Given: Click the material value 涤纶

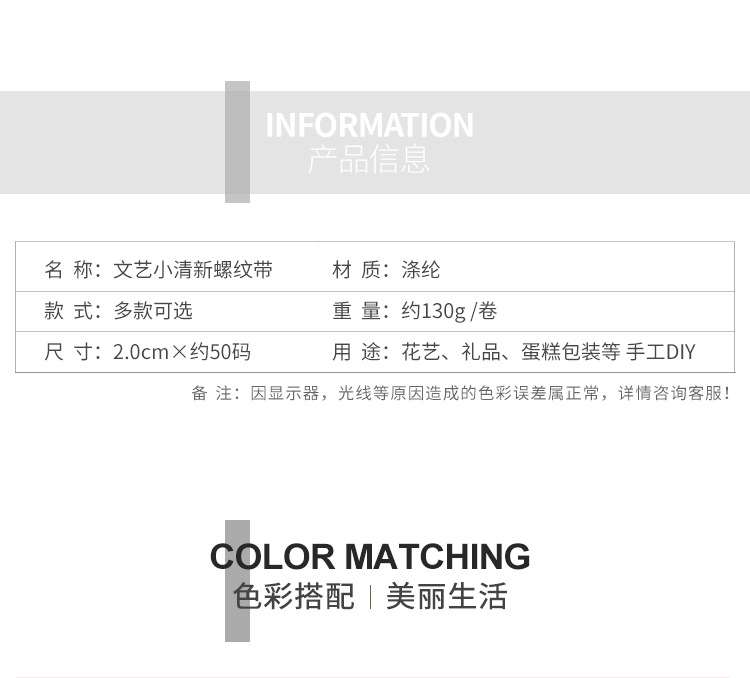Looking at the screenshot, I should [x=421, y=270].
